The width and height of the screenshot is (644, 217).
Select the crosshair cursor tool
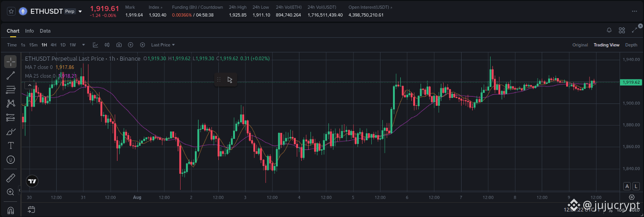click(x=11, y=62)
